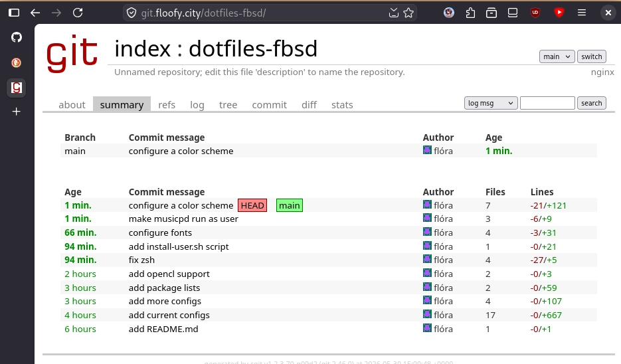Screen dimensions: 621x364
Task: Switch to the refs tab
Action: pos(167,104)
